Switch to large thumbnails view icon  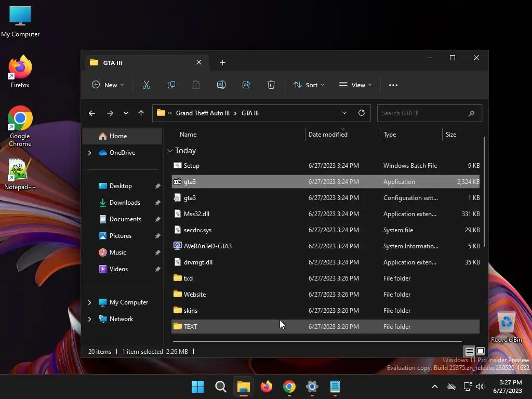481,351
